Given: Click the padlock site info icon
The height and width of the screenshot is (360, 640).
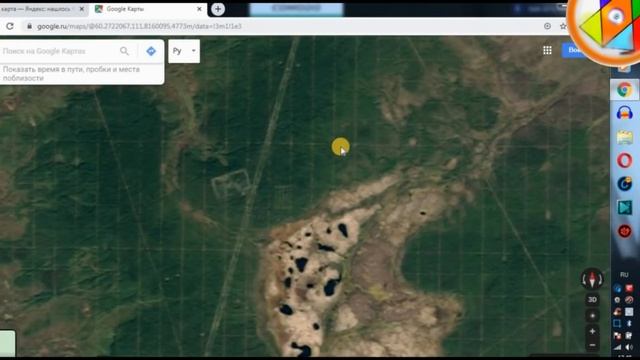Looking at the screenshot, I should point(29,26).
